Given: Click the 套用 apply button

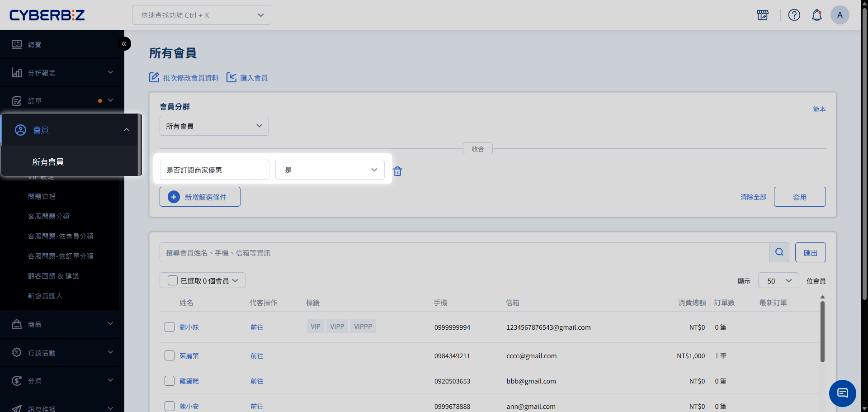Looking at the screenshot, I should click(x=799, y=197).
